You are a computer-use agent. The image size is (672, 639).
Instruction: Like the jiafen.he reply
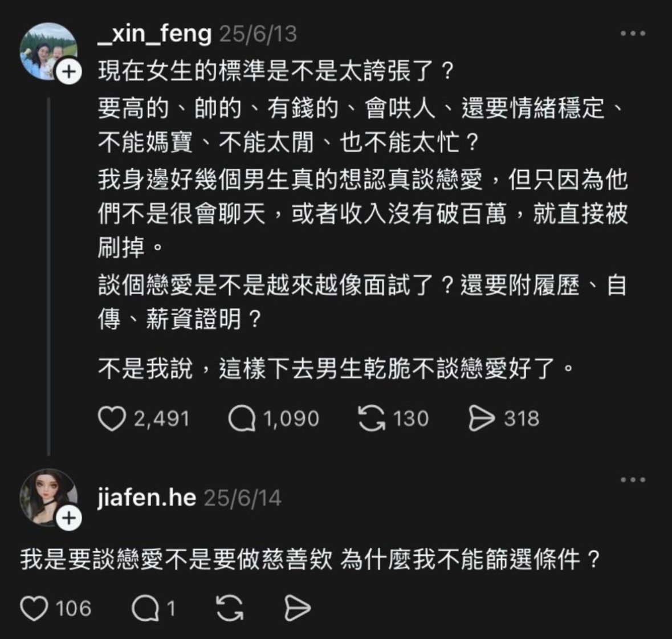pyautogui.click(x=34, y=608)
